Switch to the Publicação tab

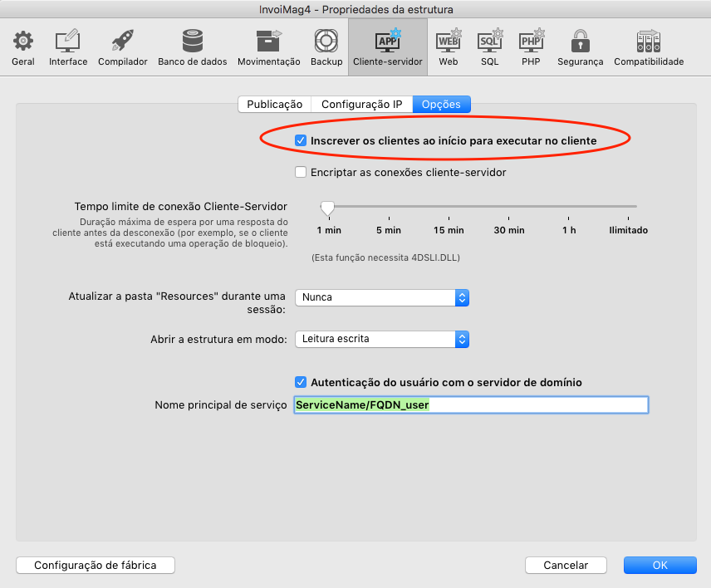(275, 105)
